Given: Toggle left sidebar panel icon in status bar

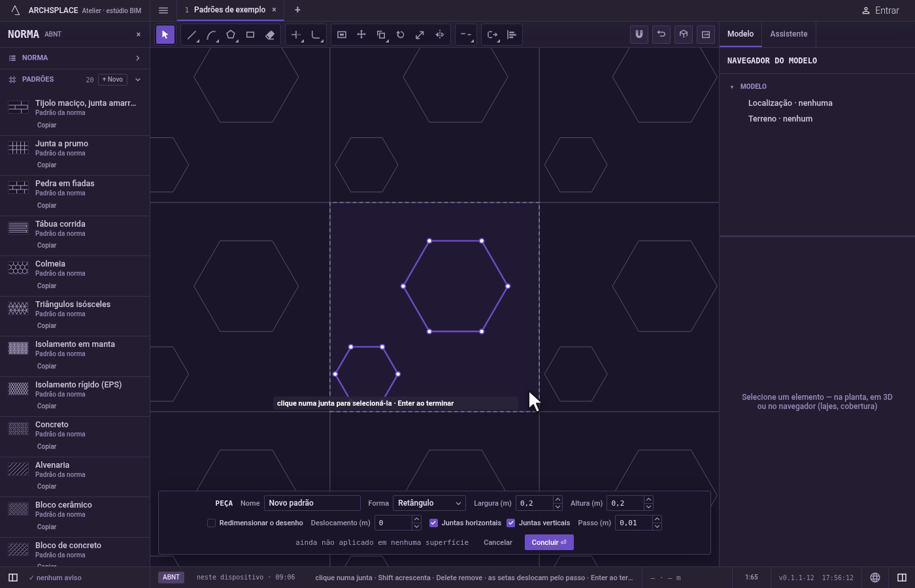Looking at the screenshot, I should [x=12, y=578].
